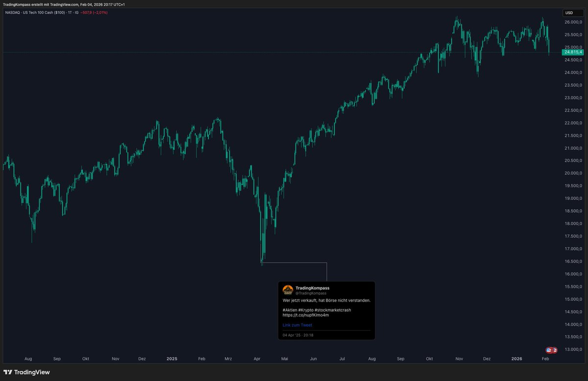Click the Mrz label on time axis
Image resolution: width=588 pixels, height=381 pixels.
pos(228,359)
